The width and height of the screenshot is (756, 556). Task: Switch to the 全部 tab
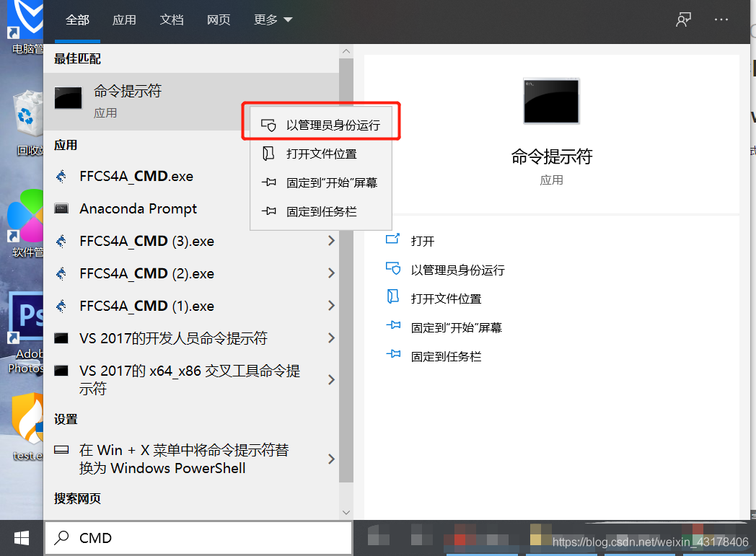click(78, 19)
